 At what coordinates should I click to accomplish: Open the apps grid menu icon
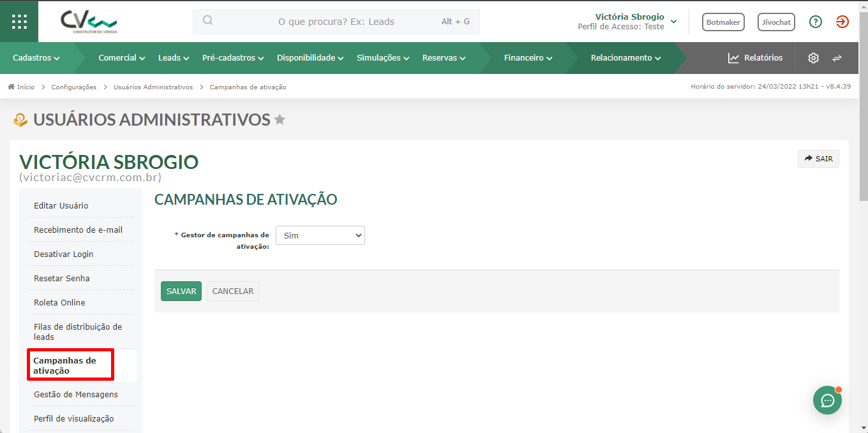pos(19,22)
